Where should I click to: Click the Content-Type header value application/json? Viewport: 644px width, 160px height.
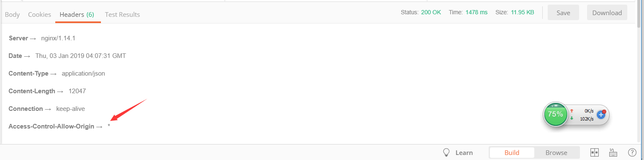[x=83, y=73]
